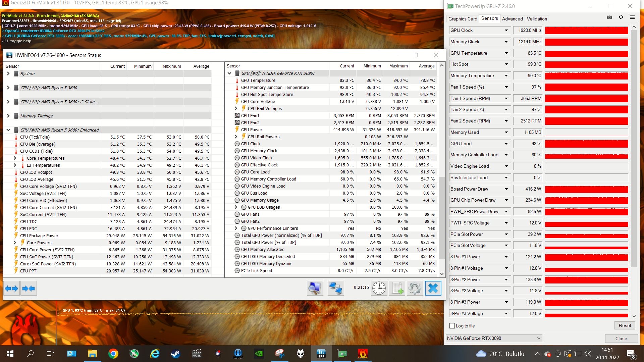Viewport: 644px width, 362px height.
Task: Open the GPU-Z hamburger menu icon
Action: pos(632,17)
